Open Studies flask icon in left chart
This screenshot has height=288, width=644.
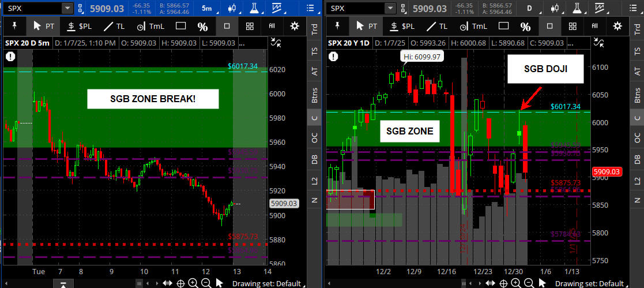point(254,8)
